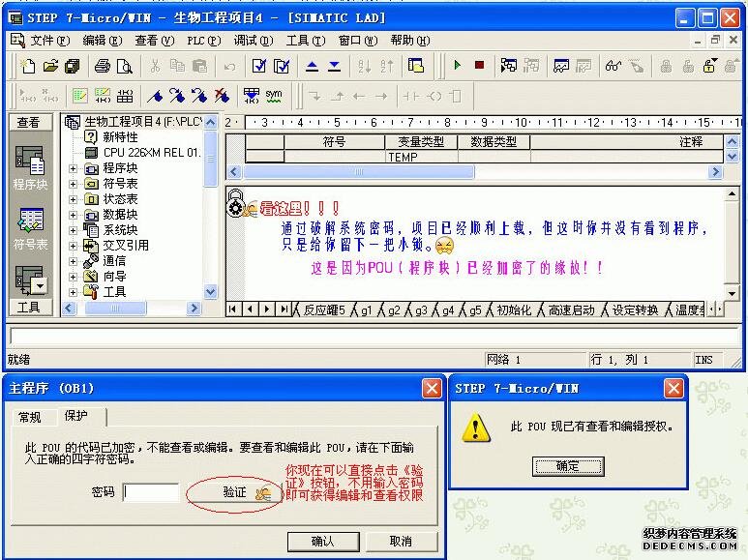The image size is (748, 560).
Task: Save project using the disk icon
Action: click(72, 66)
